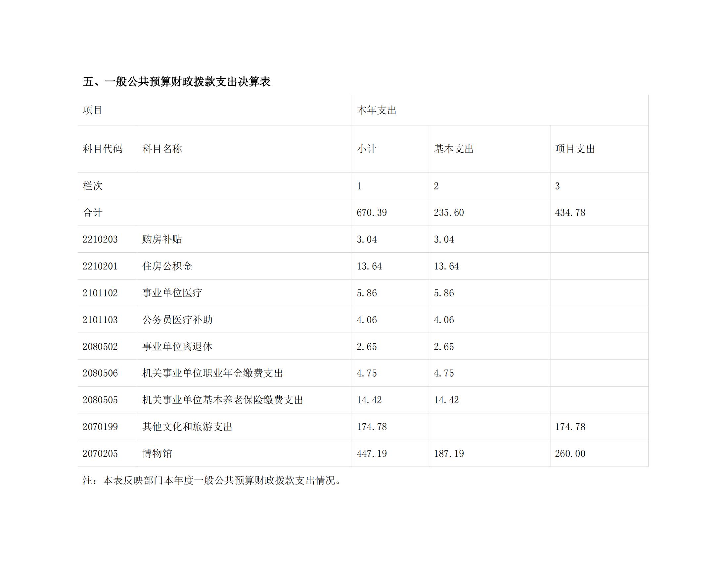The image size is (728, 563).
Task: Select code 2080502
Action: coord(100,346)
